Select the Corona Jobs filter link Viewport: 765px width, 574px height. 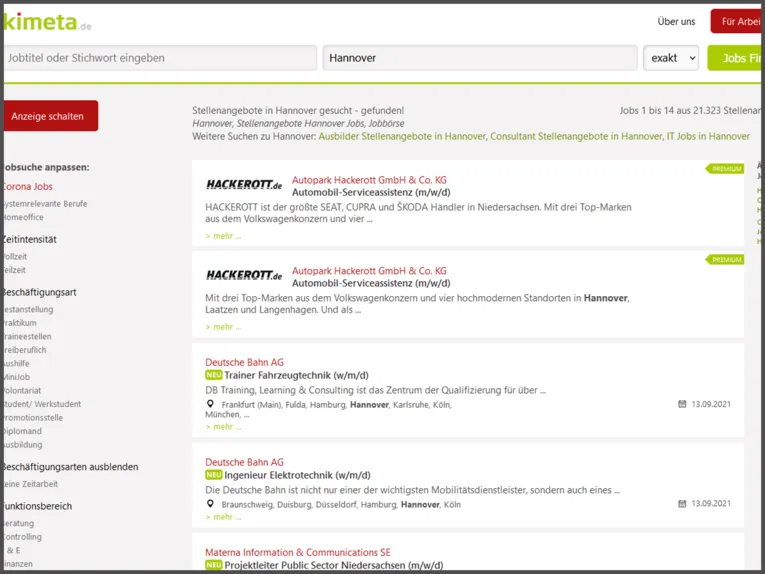28,186
